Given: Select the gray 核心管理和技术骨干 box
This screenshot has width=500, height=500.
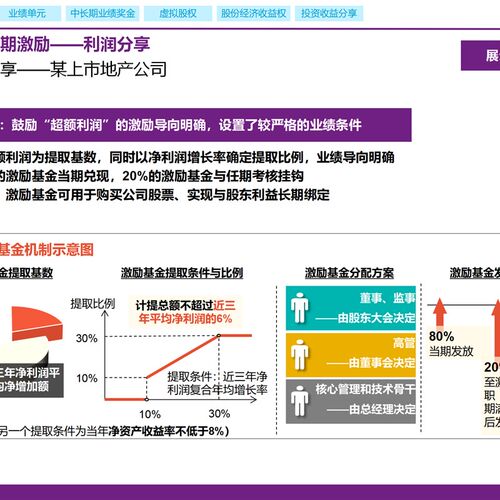Looking at the screenshot, I should [x=351, y=401].
